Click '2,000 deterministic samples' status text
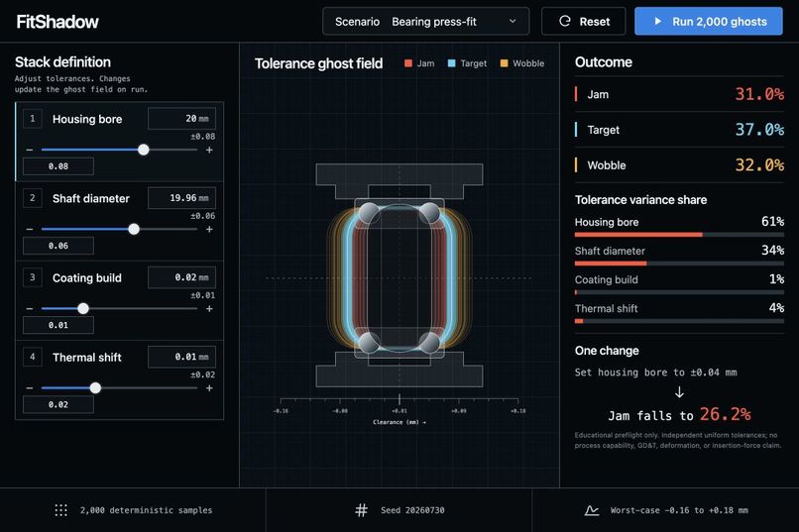Viewport: 799px width, 532px height. point(147,510)
